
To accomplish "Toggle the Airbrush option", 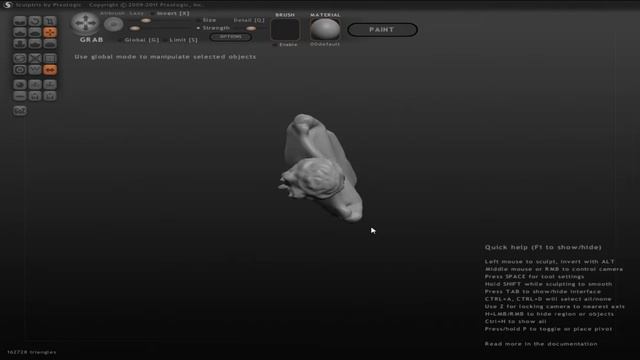I will click(x=113, y=13).
